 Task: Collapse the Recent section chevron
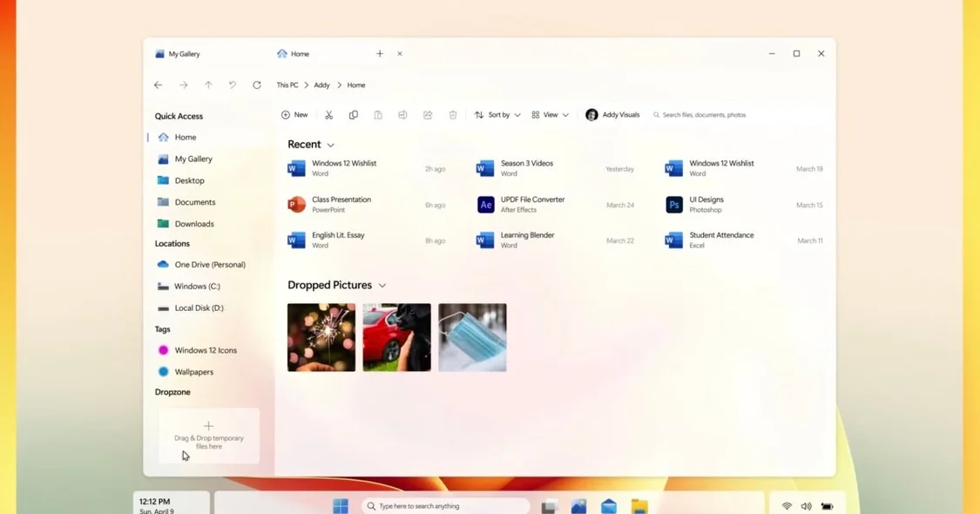click(331, 145)
